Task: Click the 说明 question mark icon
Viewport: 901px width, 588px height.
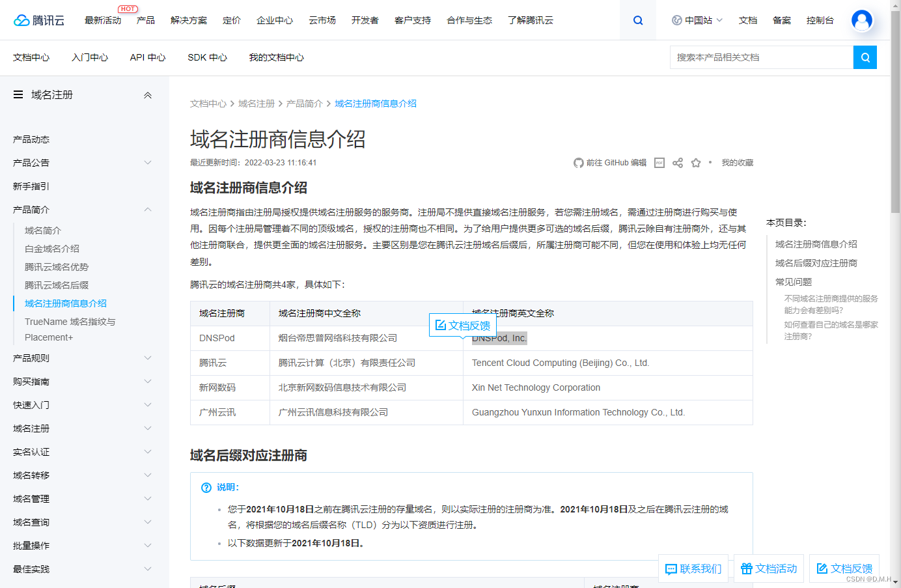Action: (206, 488)
